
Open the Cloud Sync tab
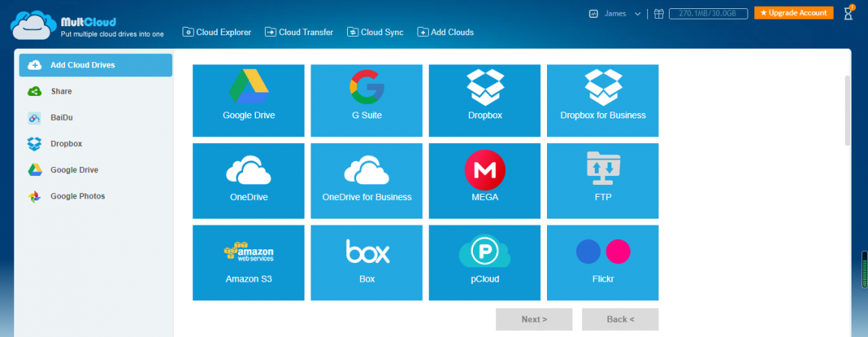[x=376, y=32]
